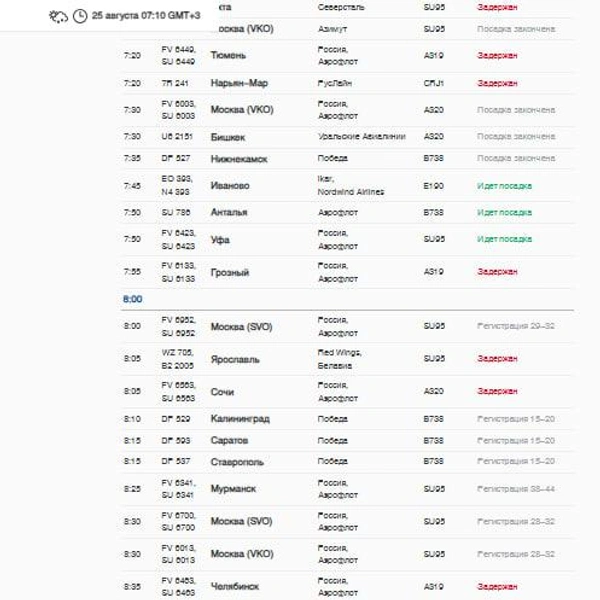Open the 7:30 Москва (VKO) flight
The height and width of the screenshot is (600, 600).
pyautogui.click(x=347, y=110)
